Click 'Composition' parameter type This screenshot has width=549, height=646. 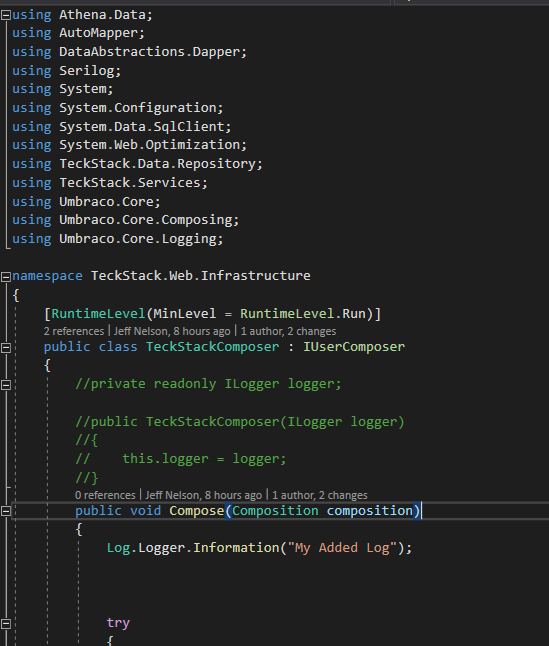tap(275, 511)
